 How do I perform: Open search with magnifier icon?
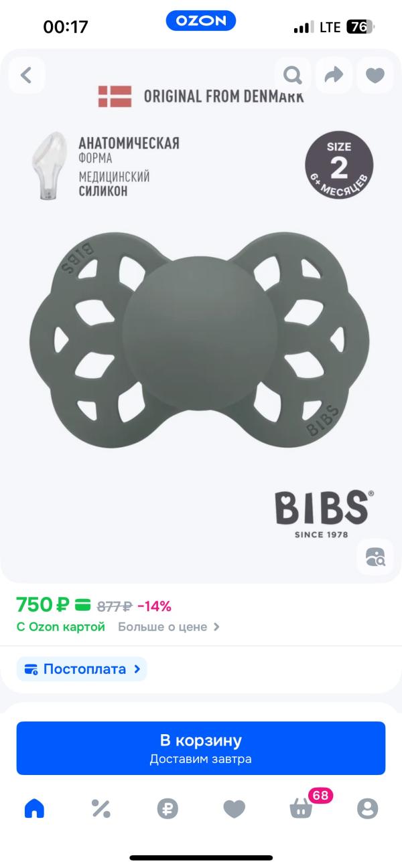click(x=293, y=75)
